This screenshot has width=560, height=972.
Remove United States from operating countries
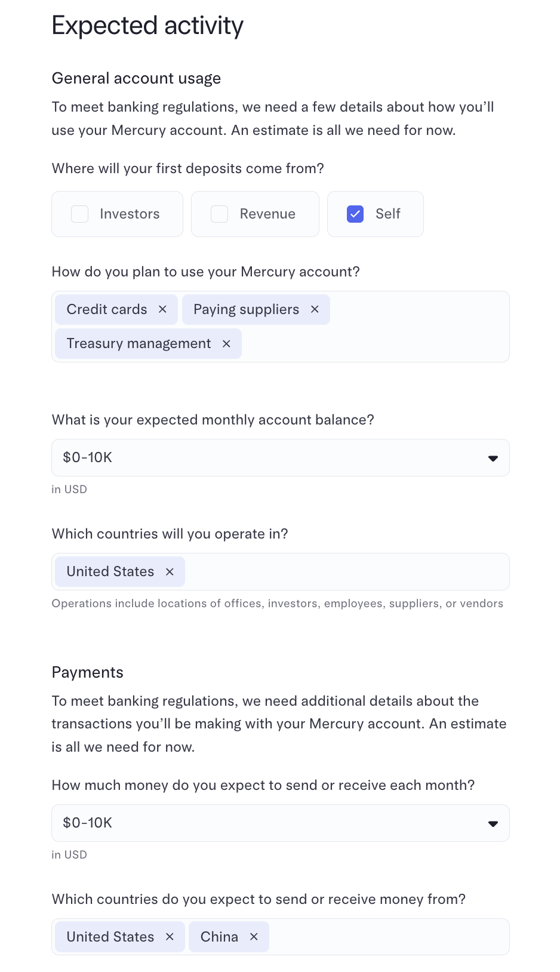pyautogui.click(x=170, y=572)
